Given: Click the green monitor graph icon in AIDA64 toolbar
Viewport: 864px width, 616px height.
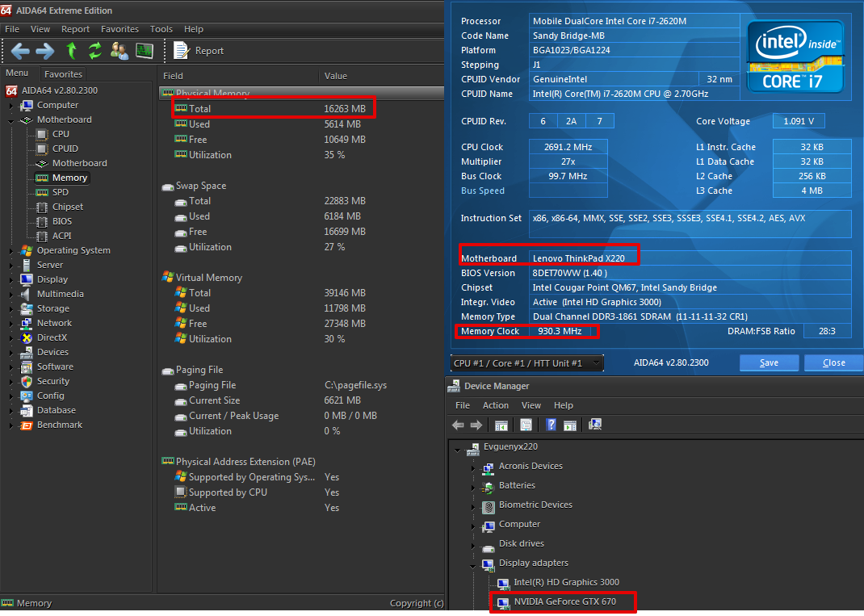Looking at the screenshot, I should 145,51.
